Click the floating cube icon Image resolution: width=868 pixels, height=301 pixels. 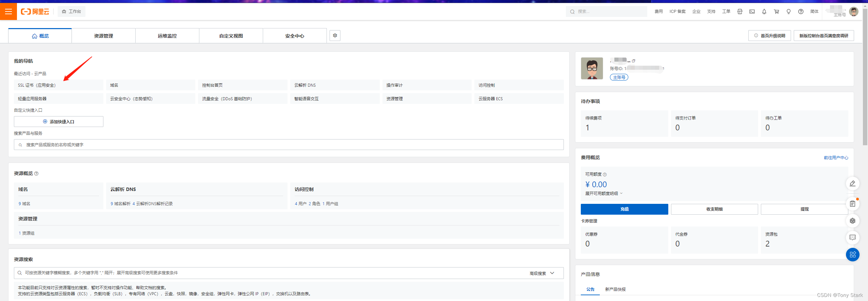tap(852, 221)
